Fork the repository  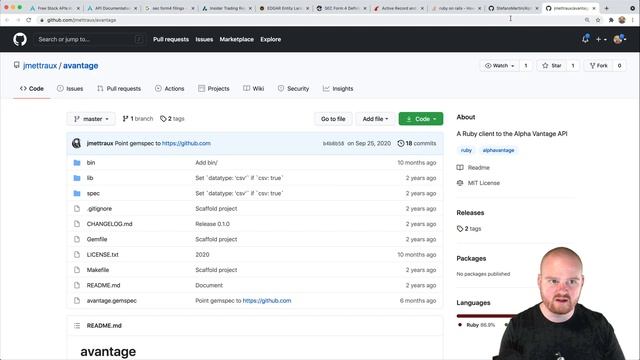(599, 66)
